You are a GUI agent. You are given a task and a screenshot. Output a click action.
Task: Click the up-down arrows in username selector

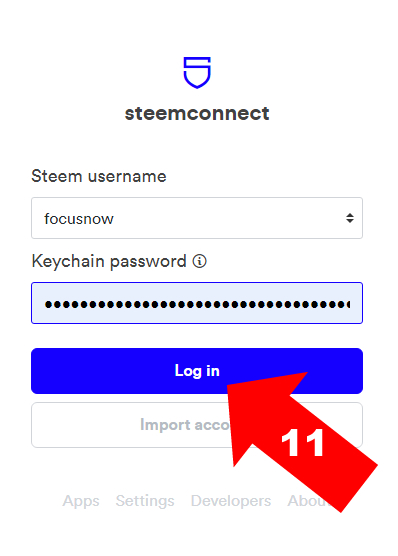(x=350, y=218)
